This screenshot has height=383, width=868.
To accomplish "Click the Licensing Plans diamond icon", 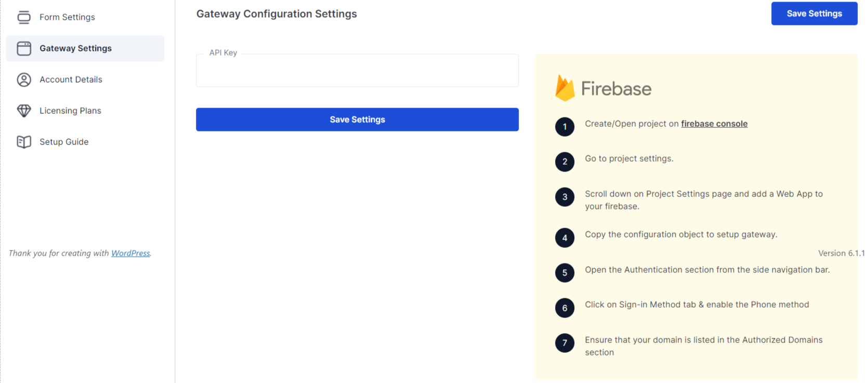I will coord(24,111).
